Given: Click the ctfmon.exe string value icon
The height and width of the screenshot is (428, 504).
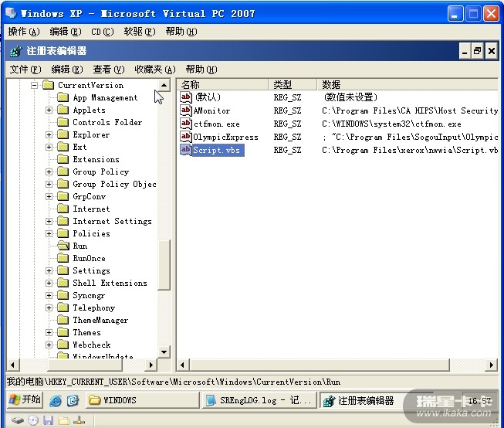Looking at the screenshot, I should pyautogui.click(x=186, y=124).
